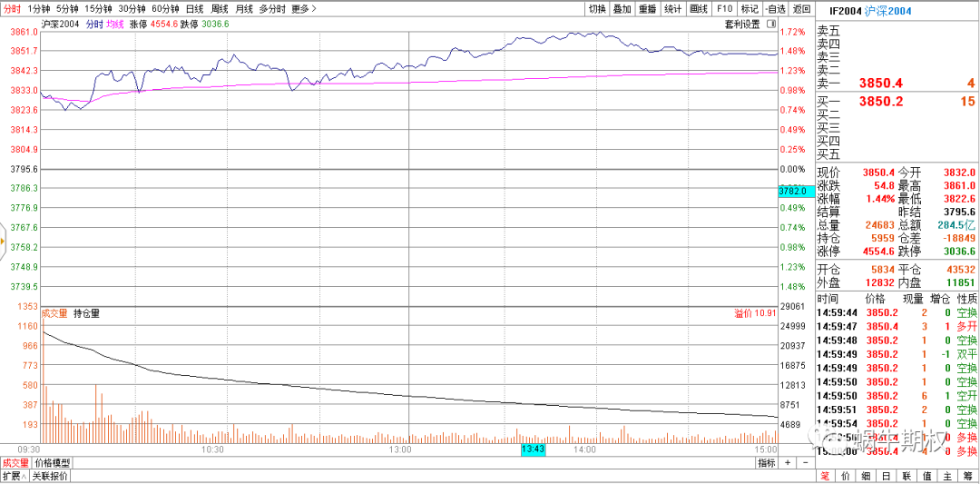Click the 买一 price 3850.2
The height and width of the screenshot is (484, 980).
[x=880, y=102]
